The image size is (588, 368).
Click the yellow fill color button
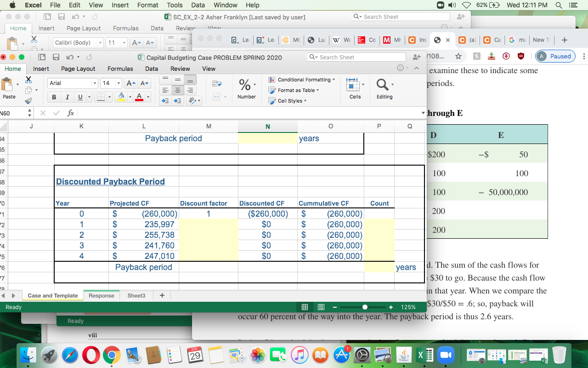[121, 98]
